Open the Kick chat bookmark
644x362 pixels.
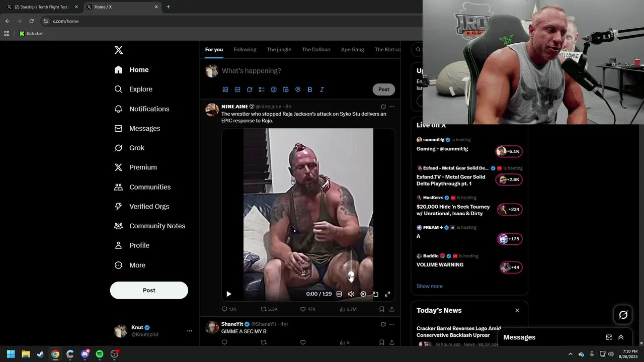31,34
